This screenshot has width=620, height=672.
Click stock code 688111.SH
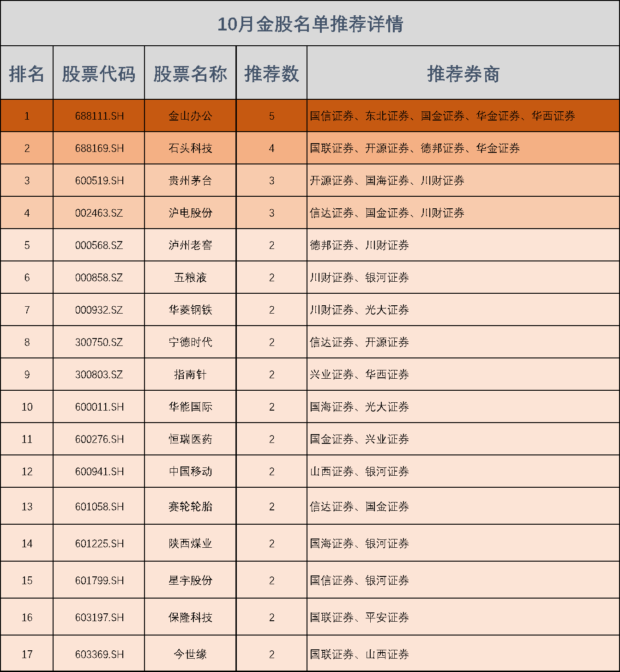(x=99, y=116)
